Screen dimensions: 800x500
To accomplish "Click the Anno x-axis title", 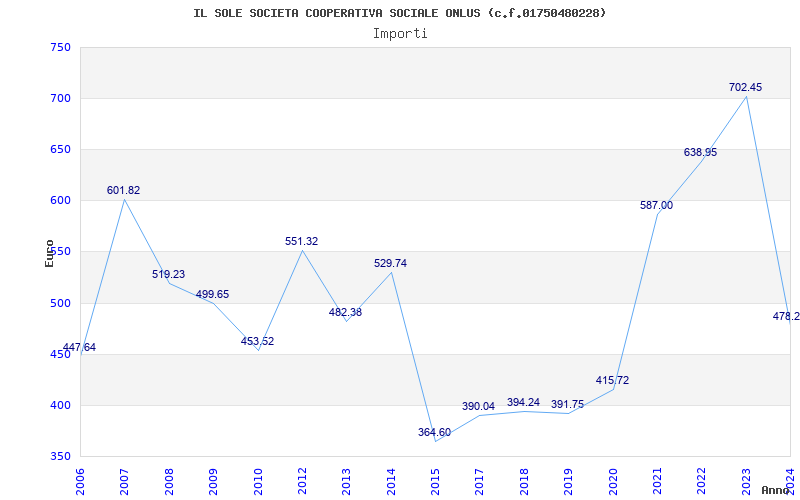I will click(776, 490).
